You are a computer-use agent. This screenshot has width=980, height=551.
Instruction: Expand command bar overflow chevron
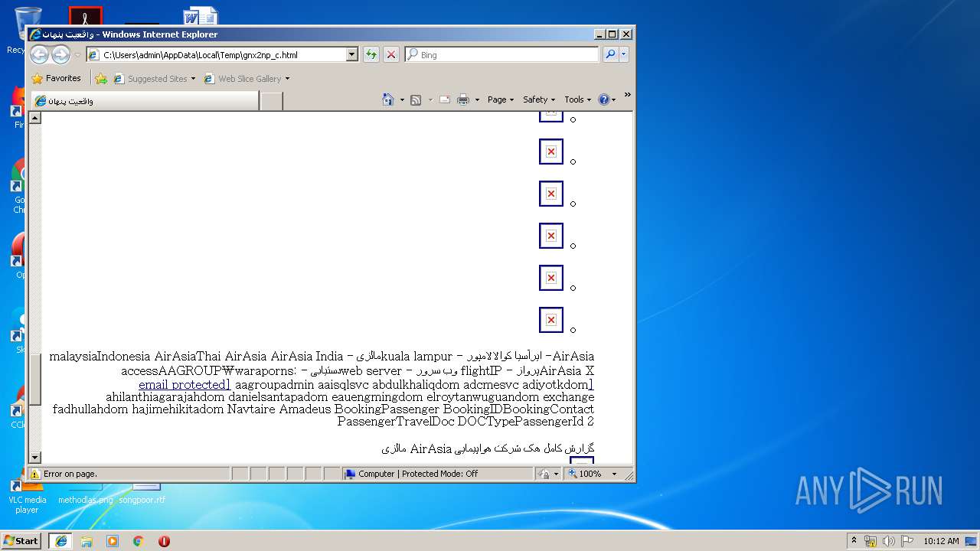(x=627, y=95)
